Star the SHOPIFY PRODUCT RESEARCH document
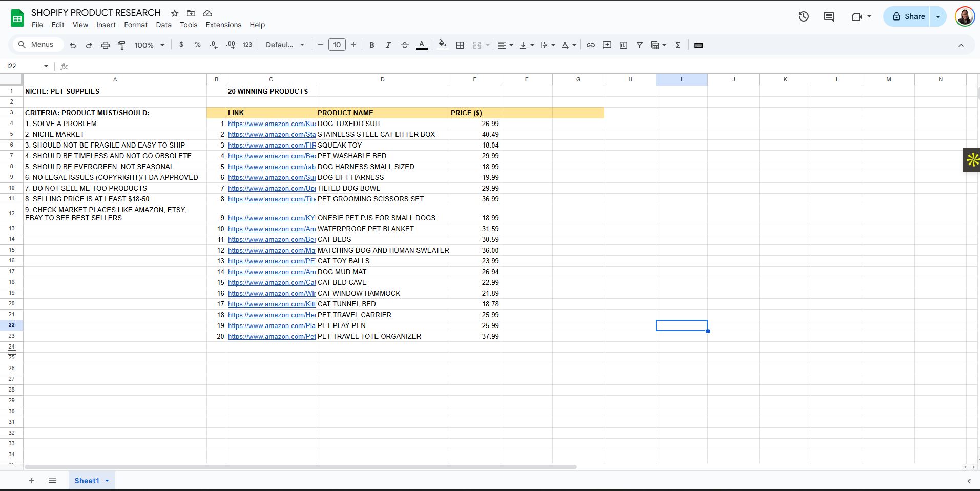The image size is (980, 491). coord(175,13)
